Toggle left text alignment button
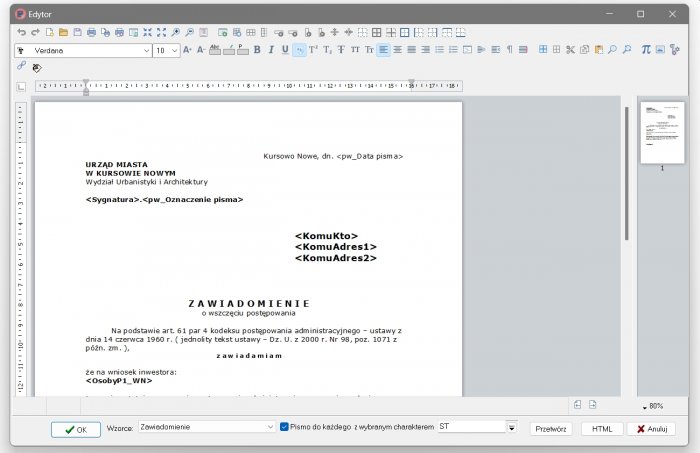This screenshot has height=453, width=700. tap(384, 49)
